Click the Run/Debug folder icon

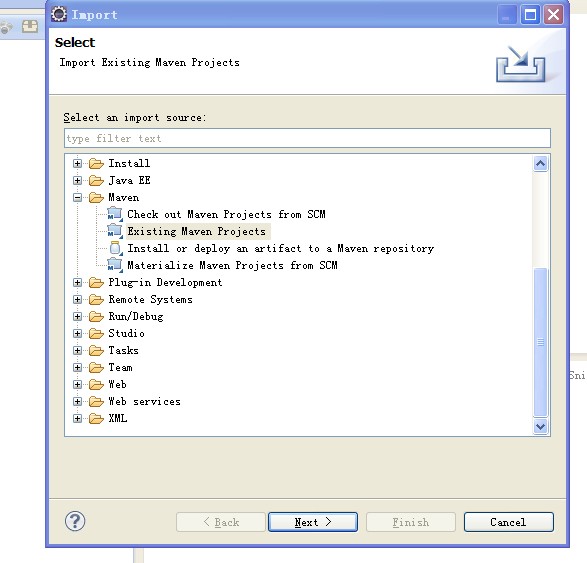[96, 317]
